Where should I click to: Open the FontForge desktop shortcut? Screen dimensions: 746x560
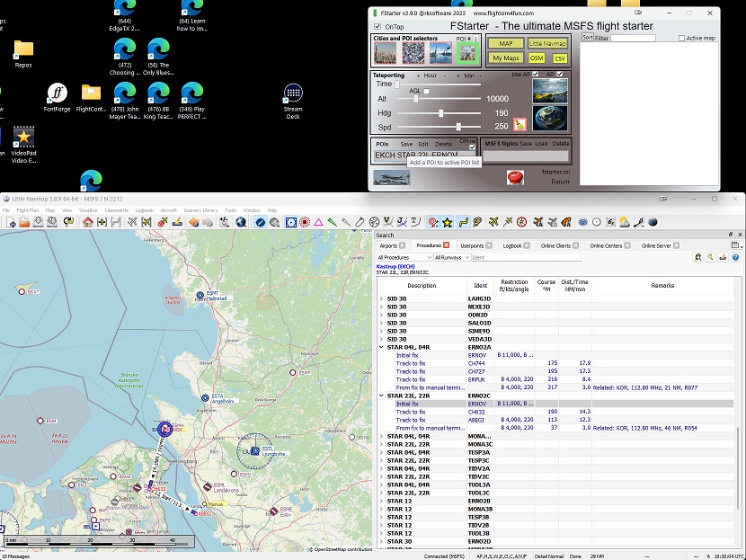click(58, 93)
